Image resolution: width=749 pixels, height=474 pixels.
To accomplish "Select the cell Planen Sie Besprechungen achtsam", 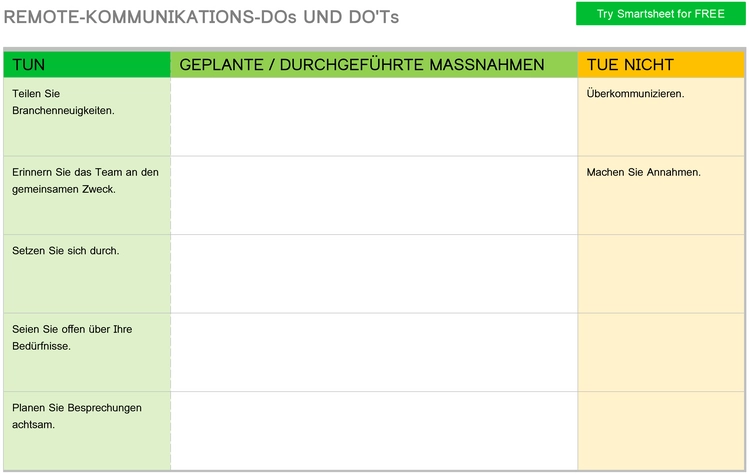I will click(87, 431).
